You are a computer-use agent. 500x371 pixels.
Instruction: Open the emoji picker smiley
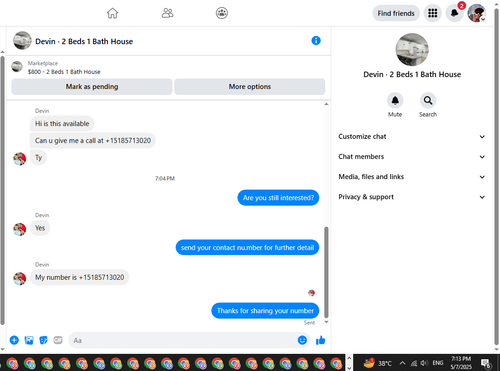pos(302,340)
